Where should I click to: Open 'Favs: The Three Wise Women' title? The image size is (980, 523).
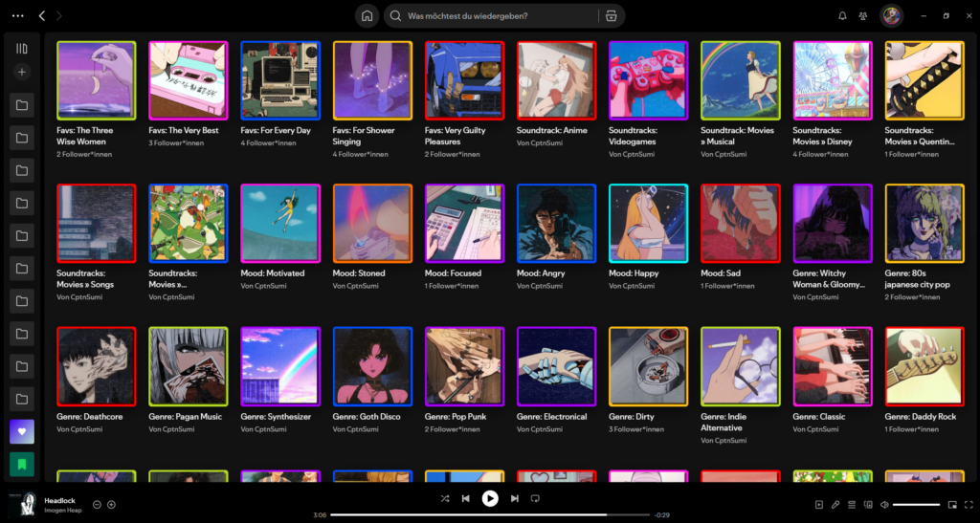85,136
